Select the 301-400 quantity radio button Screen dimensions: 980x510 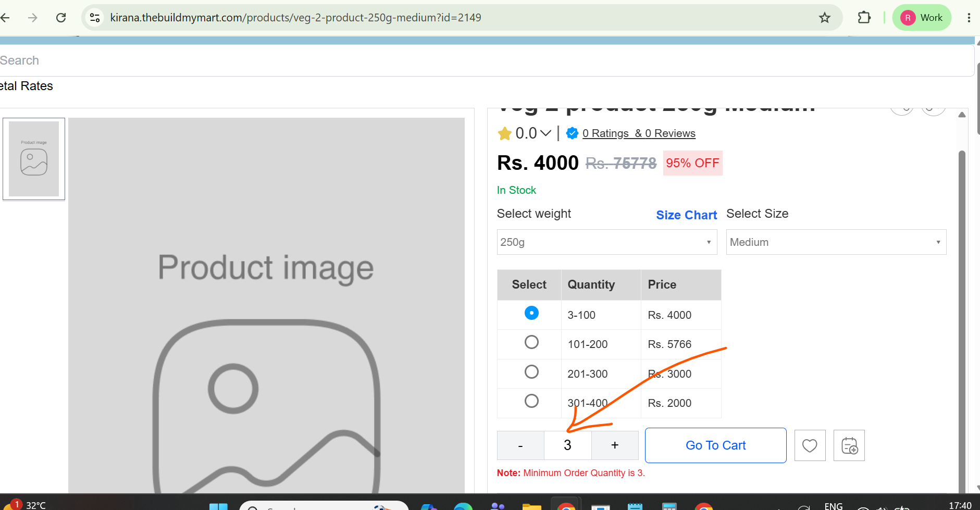point(531,401)
